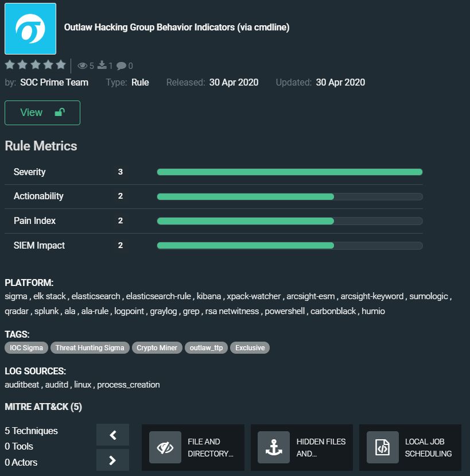Screen dimensions: 470x476
Task: Click the 'humio' platform text
Action: click(x=373, y=311)
